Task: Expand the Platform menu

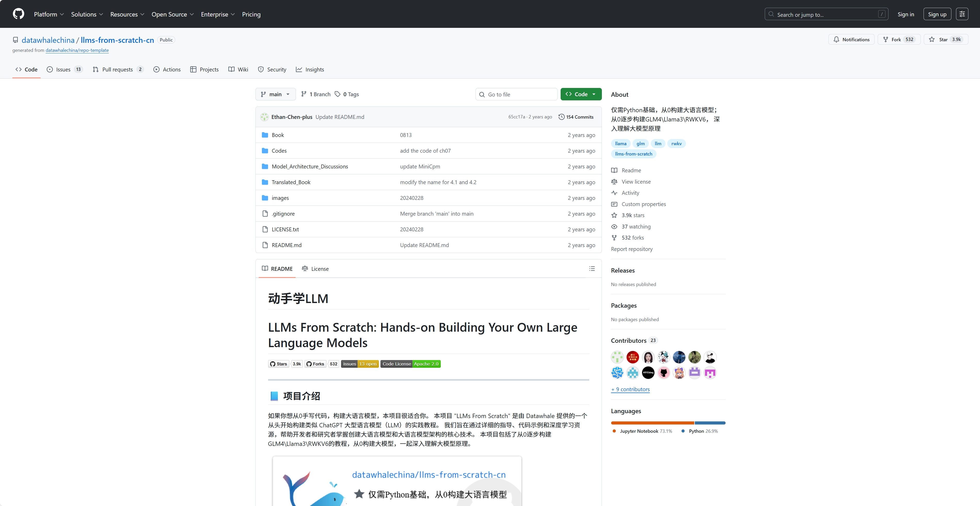Action: click(x=49, y=14)
